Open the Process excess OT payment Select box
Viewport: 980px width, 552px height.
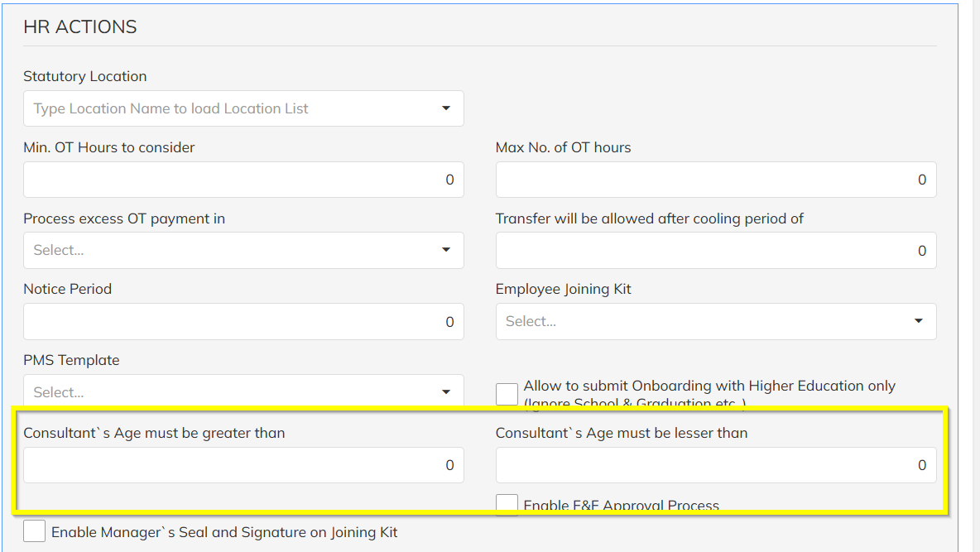[x=232, y=250]
